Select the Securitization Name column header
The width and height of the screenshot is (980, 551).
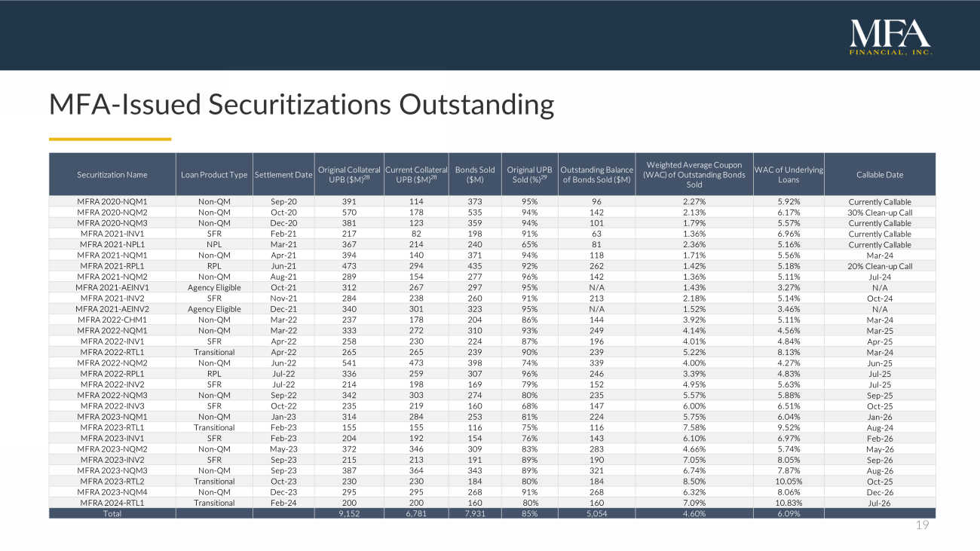[112, 175]
